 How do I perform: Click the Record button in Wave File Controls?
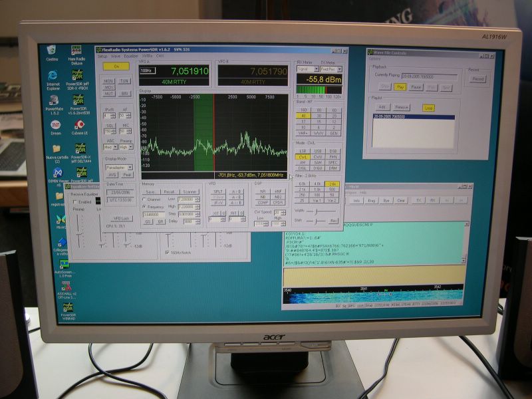pyautogui.click(x=477, y=79)
